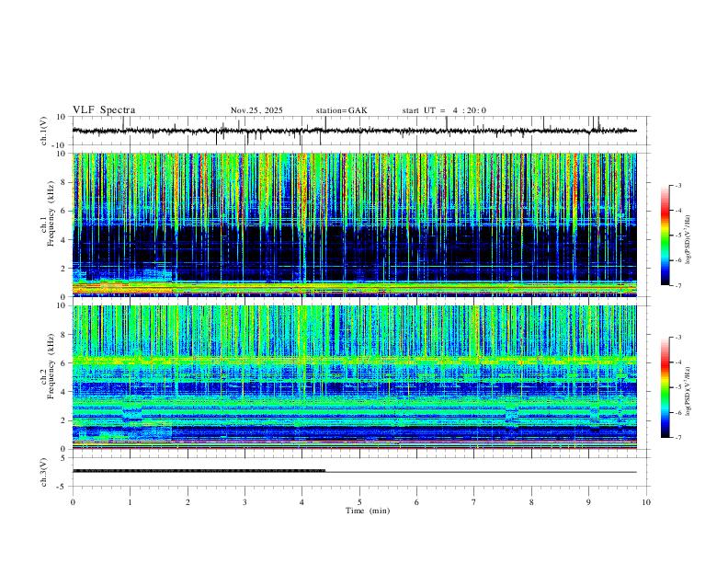Click the ch.2 spectrogram color scale bar
Viewport: 728px width, 563px height.
coord(665,387)
